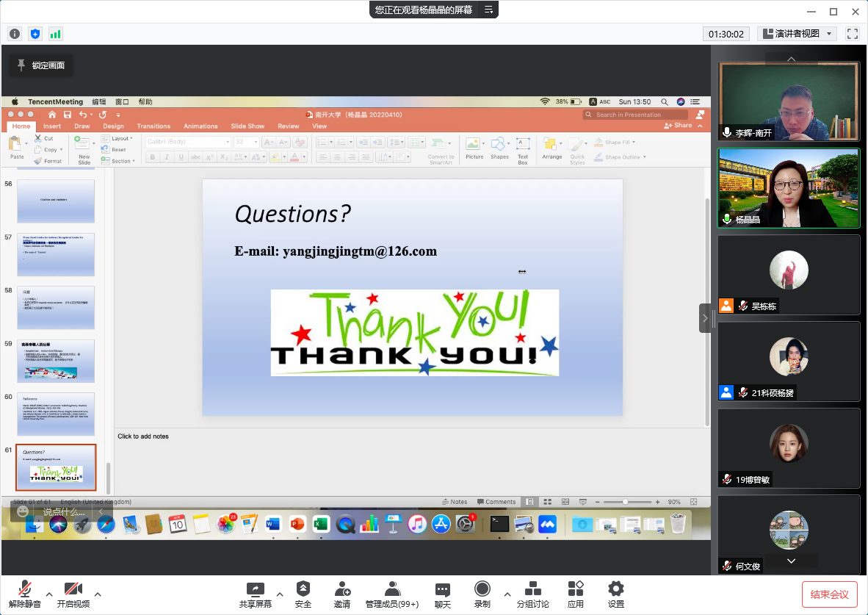Turn on camera with 开启视频

[x=73, y=594]
